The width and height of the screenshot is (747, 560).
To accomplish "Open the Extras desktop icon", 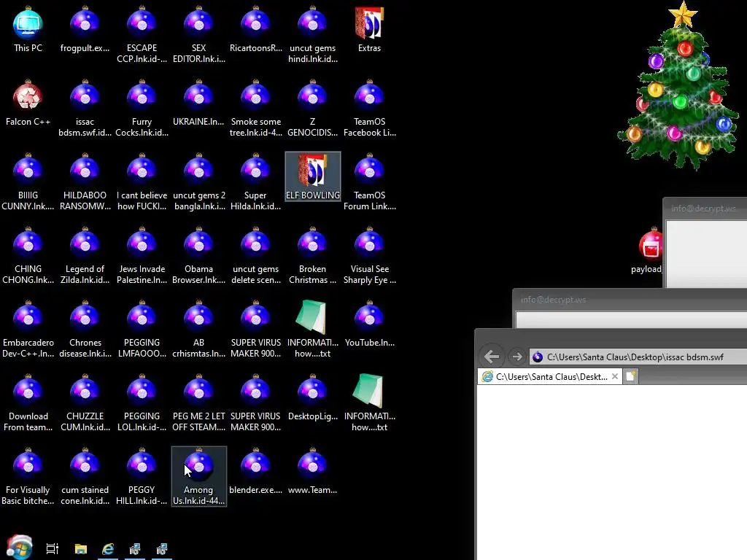I will 369,29.
